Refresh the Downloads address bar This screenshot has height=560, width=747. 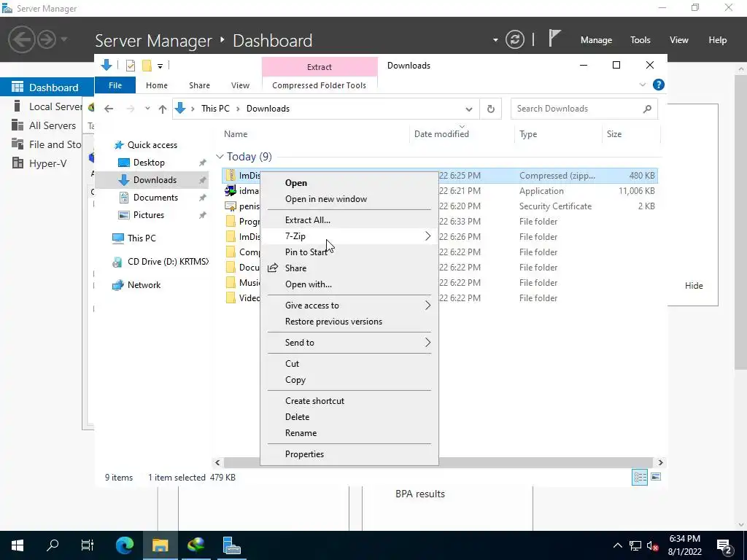[x=491, y=109]
